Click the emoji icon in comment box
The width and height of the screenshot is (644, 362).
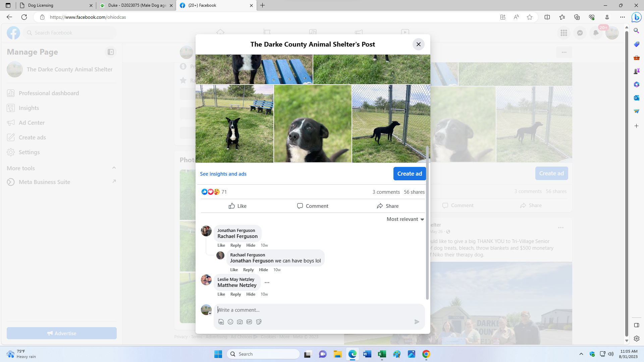click(x=230, y=322)
